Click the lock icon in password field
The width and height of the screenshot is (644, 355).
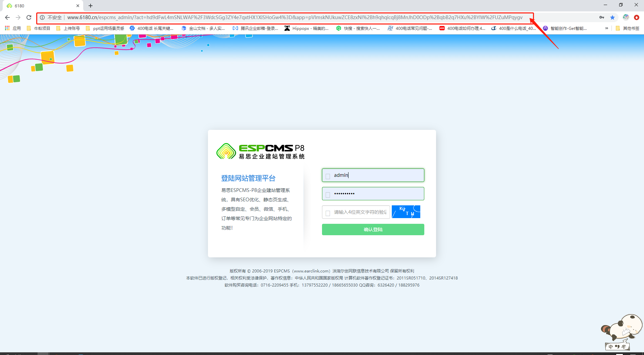pyautogui.click(x=328, y=195)
